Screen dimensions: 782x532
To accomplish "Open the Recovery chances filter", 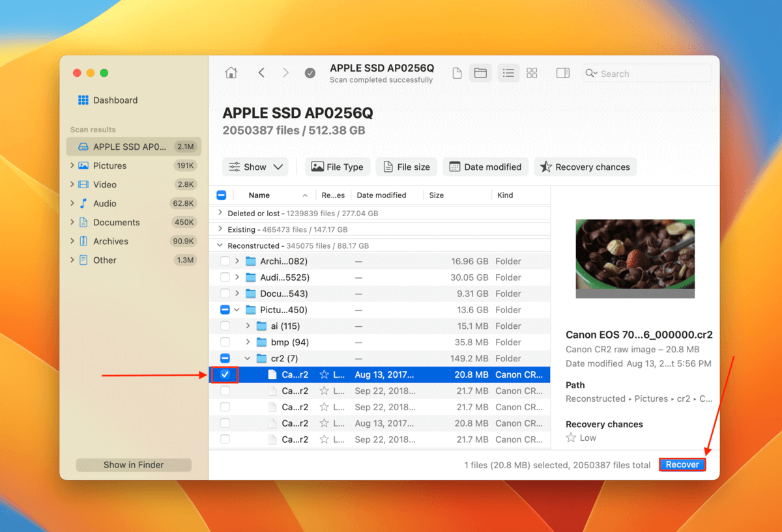I will click(x=585, y=167).
